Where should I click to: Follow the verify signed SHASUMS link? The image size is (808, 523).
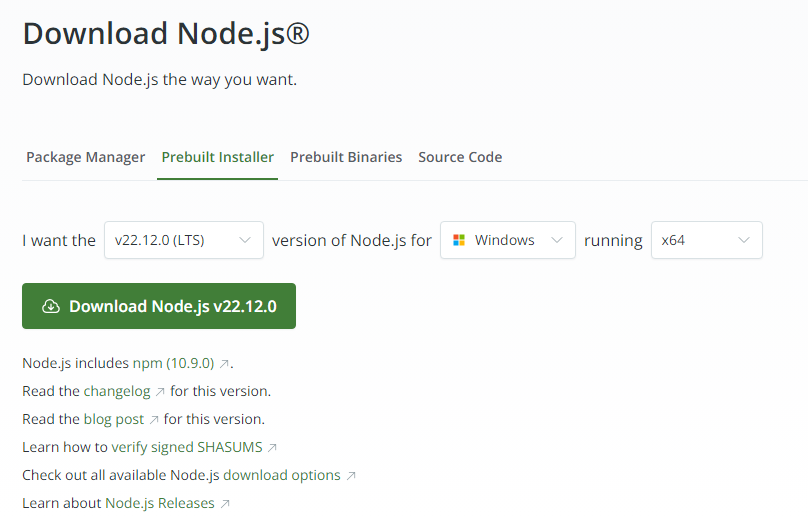click(x=187, y=447)
